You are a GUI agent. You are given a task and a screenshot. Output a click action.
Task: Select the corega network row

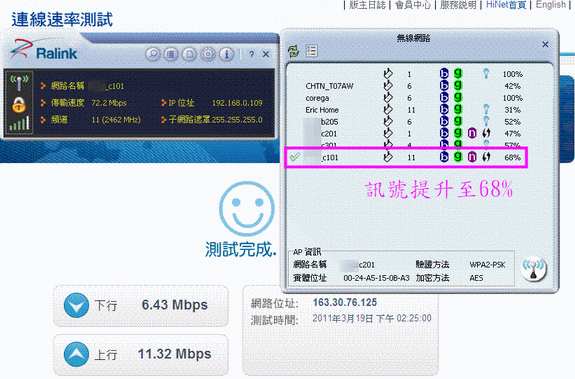[414, 98]
